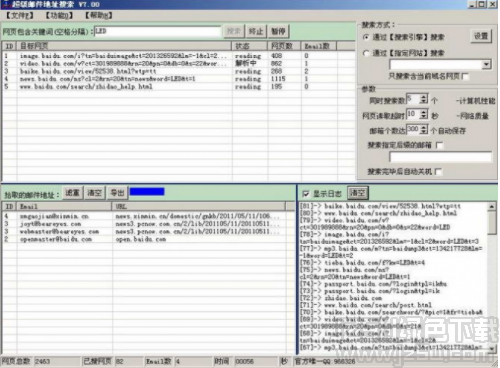Click the 滤重 deduplicate button
This screenshot has width=500, height=368.
coord(72,193)
